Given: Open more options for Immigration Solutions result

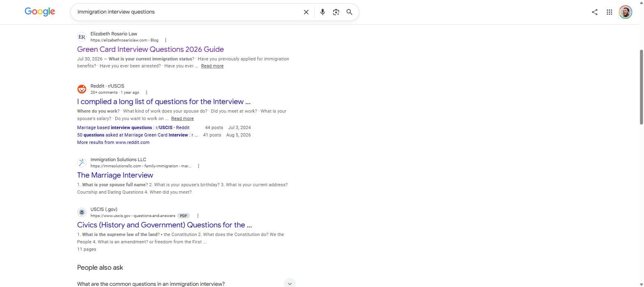Looking at the screenshot, I should point(198,166).
